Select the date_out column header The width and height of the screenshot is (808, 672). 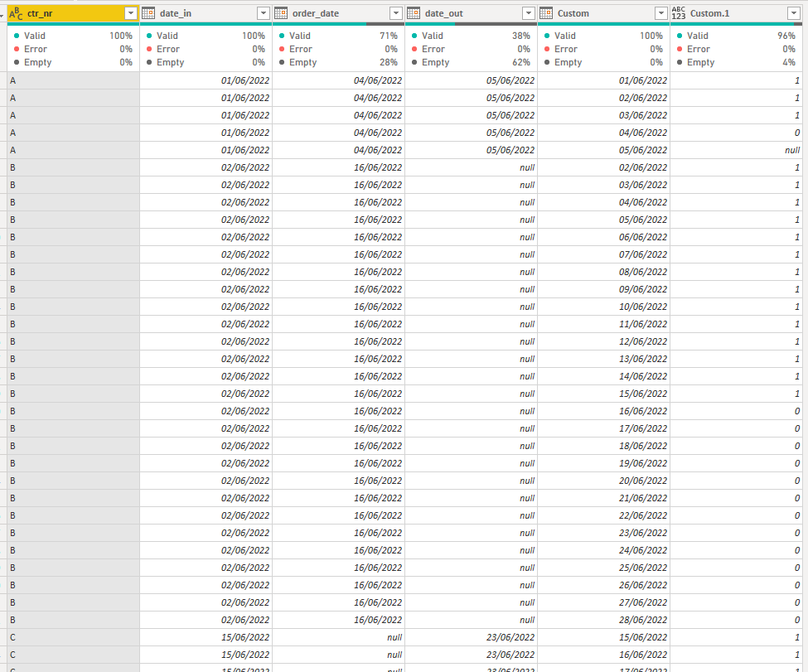[x=471, y=13]
